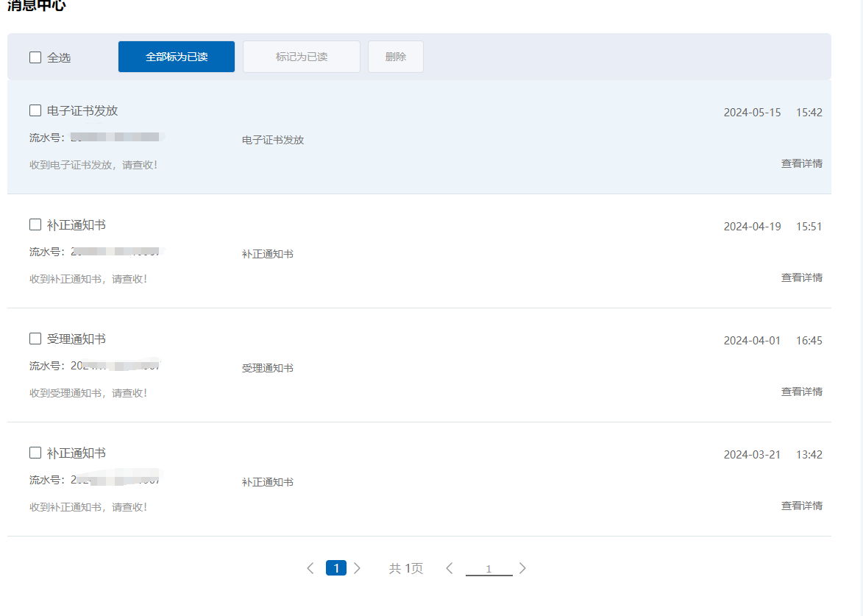This screenshot has height=616, width=863.
Task: Click the page jump input field
Action: tap(489, 568)
